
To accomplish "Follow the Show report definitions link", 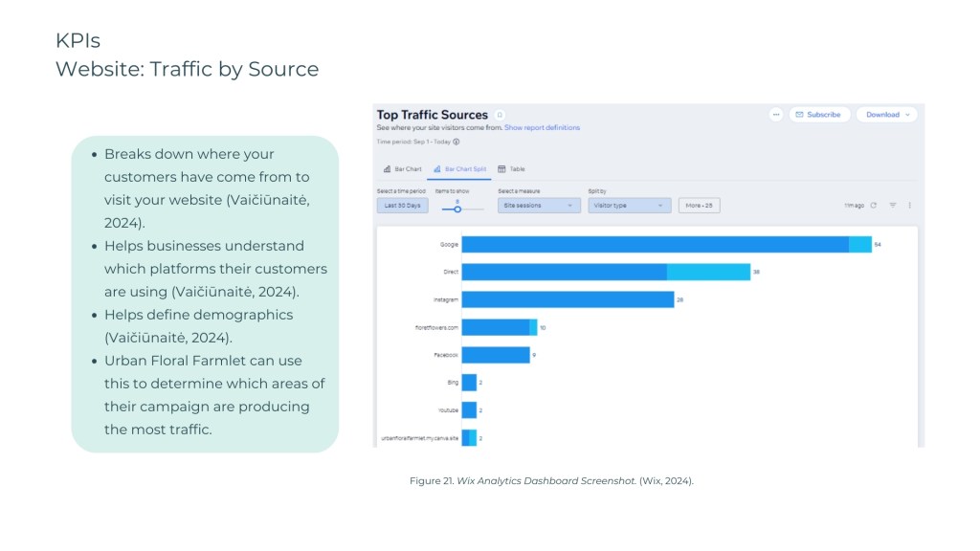I will 542,127.
